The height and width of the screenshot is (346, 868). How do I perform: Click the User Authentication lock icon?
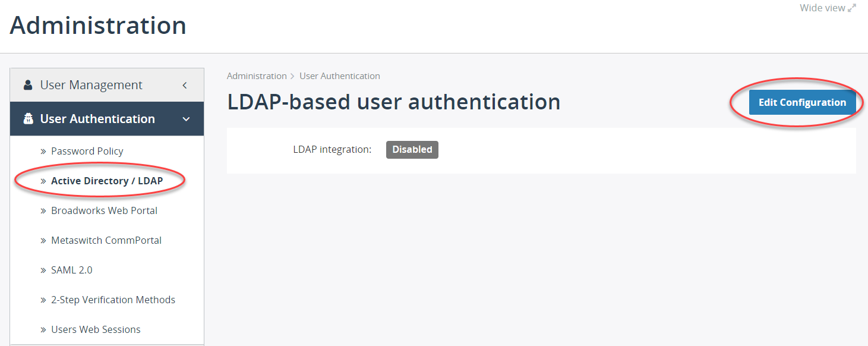[x=27, y=118]
